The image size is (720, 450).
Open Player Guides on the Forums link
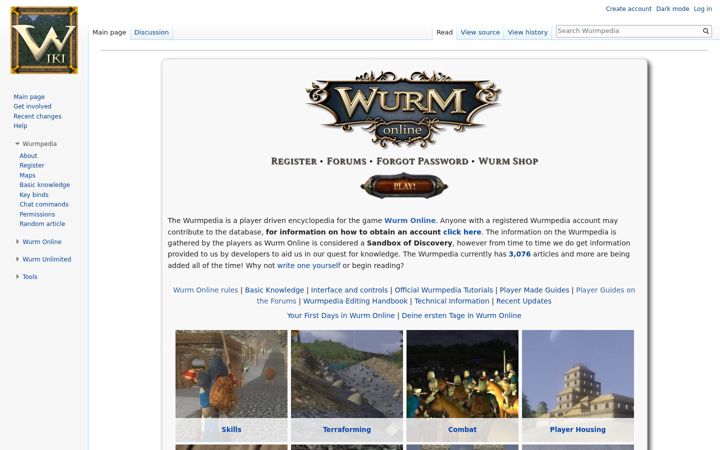click(605, 290)
